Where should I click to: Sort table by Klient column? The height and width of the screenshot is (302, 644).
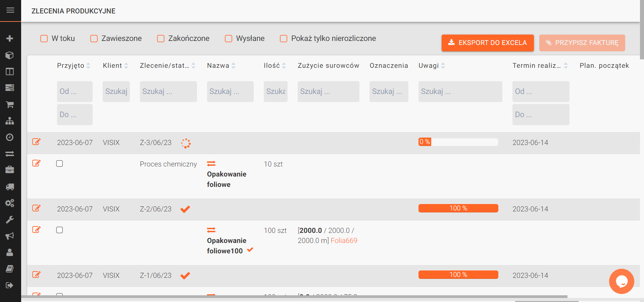coord(126,66)
